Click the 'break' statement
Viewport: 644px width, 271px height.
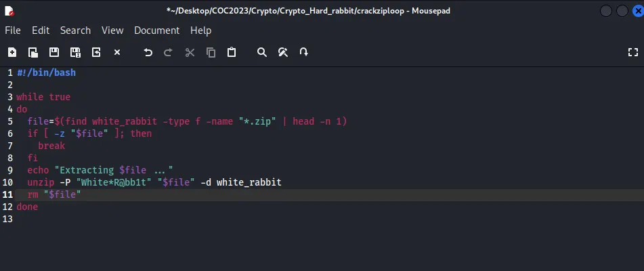[51, 146]
